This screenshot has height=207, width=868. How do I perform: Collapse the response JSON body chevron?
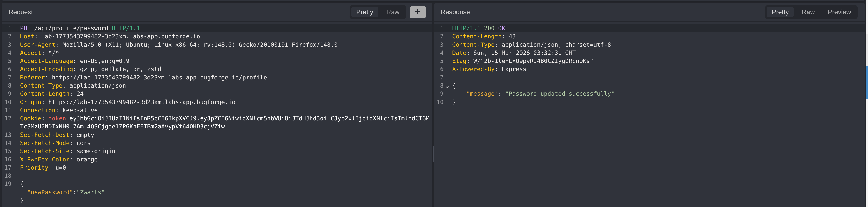click(x=447, y=86)
